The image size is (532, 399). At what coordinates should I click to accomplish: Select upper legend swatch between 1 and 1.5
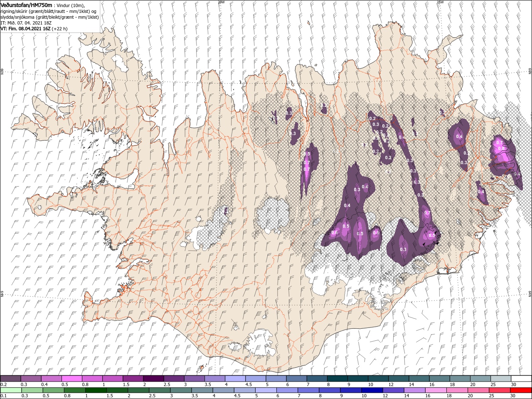(113, 379)
